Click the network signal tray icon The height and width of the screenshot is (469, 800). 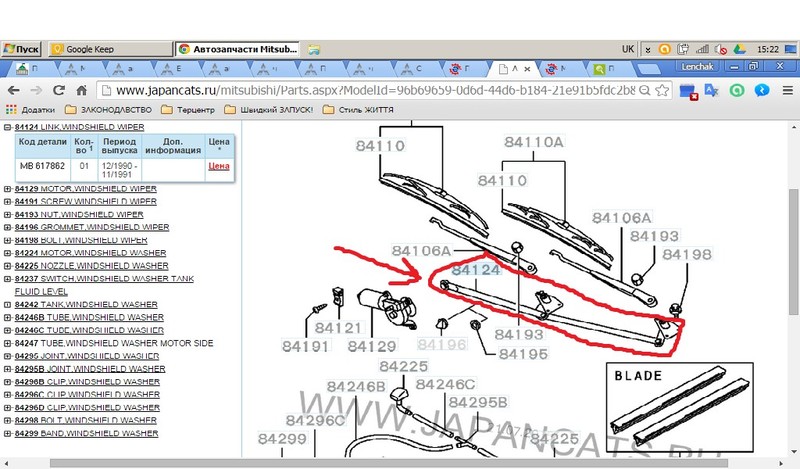703,49
